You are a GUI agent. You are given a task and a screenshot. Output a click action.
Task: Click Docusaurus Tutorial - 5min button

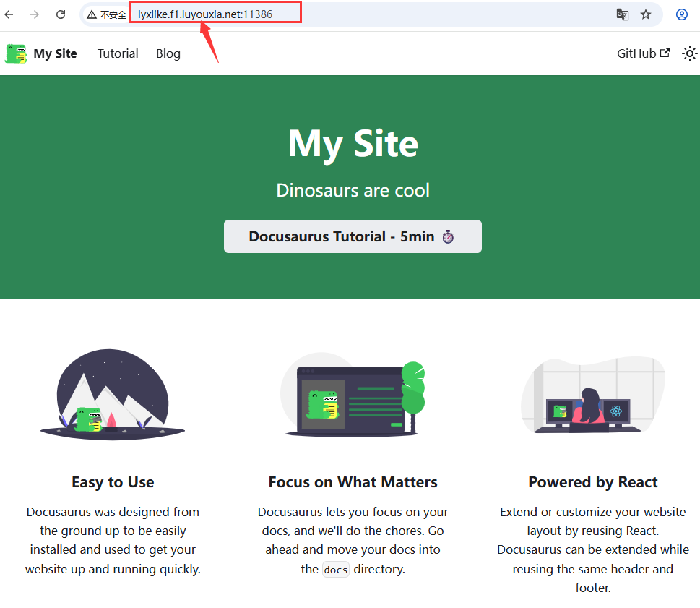point(353,236)
